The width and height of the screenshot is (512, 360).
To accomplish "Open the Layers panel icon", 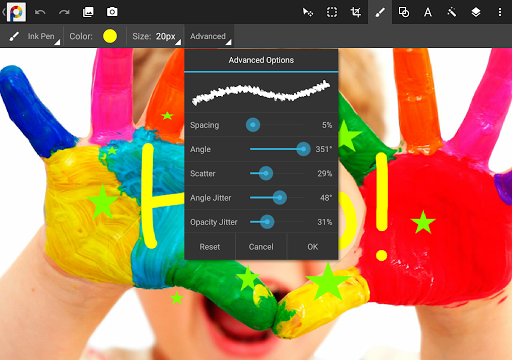I will 476,12.
